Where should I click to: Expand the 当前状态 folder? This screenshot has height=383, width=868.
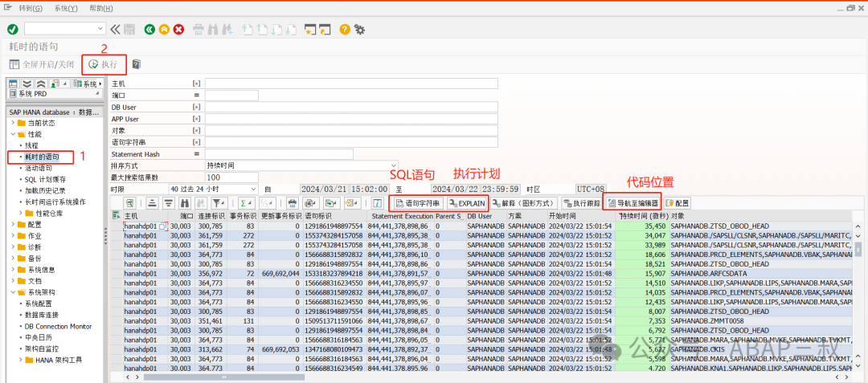pos(14,123)
